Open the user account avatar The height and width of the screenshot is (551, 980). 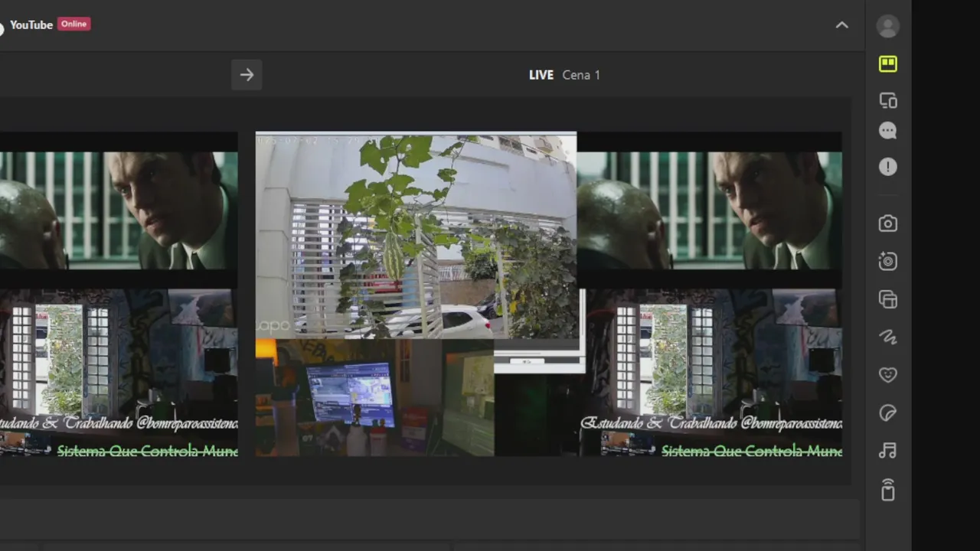[887, 26]
